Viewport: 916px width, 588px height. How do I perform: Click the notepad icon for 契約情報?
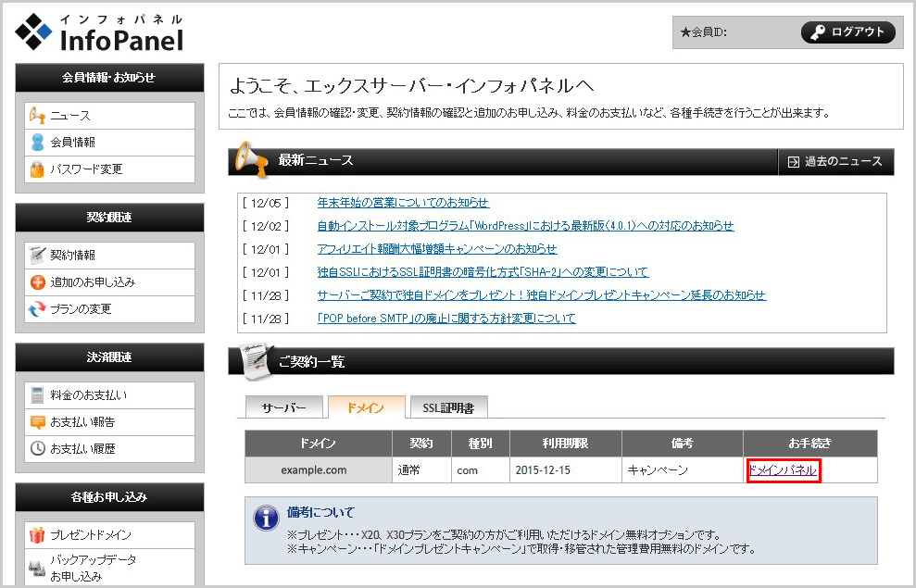click(37, 255)
